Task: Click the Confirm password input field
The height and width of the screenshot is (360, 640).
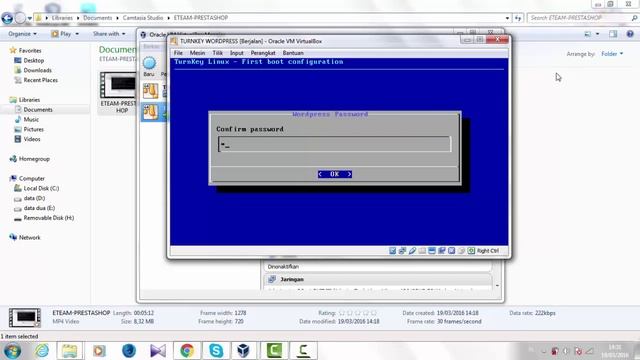Action: click(335, 144)
